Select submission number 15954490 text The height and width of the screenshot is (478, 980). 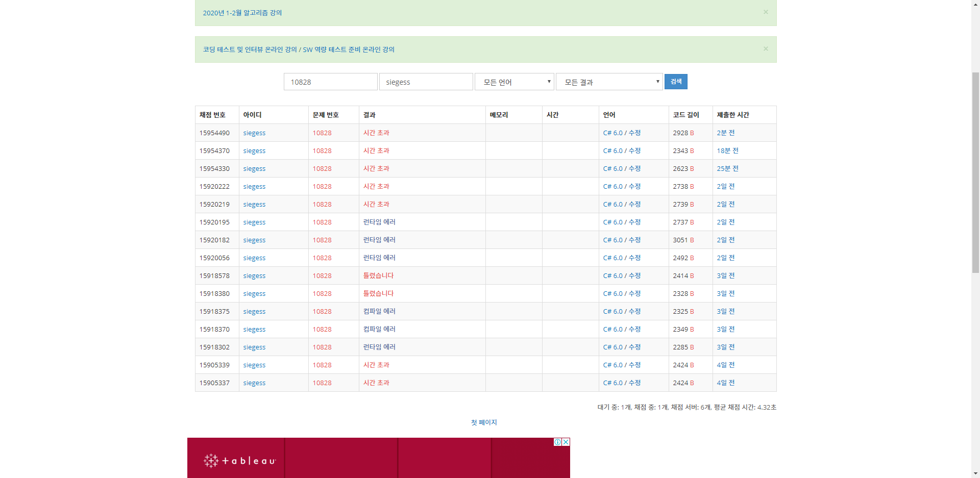214,133
